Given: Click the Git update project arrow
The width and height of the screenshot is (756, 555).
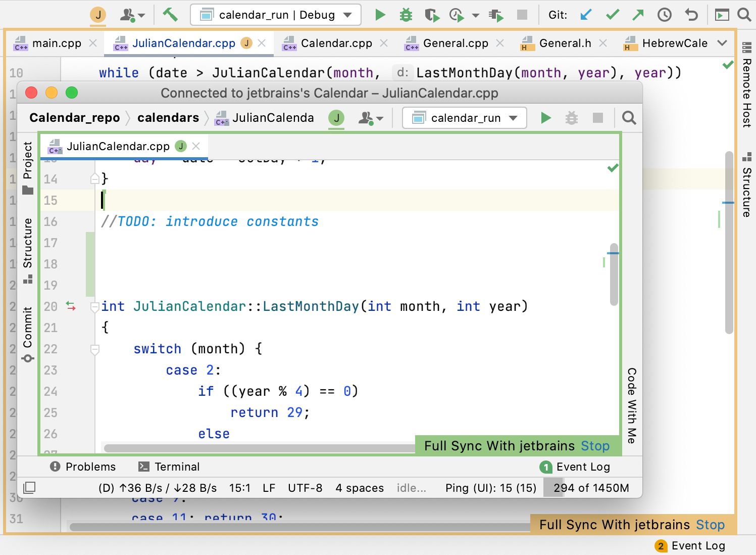Looking at the screenshot, I should tap(586, 15).
